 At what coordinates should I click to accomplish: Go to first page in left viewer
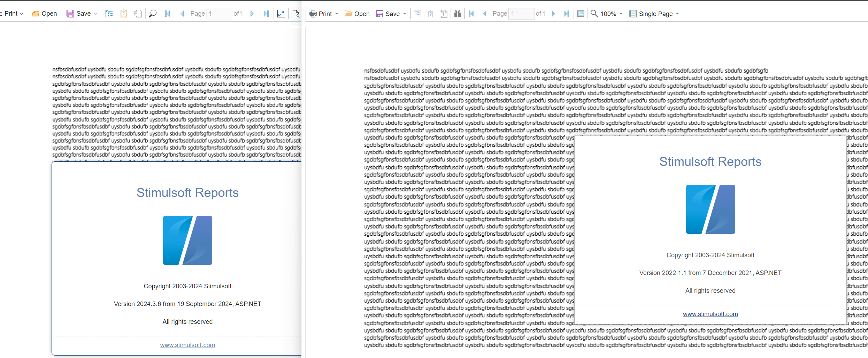(168, 14)
